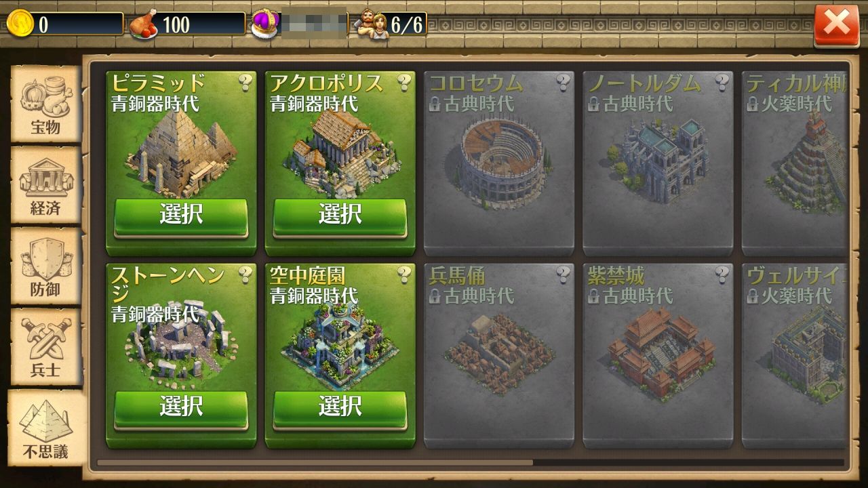Open help for the アクロポリス wonder
Viewport: 868px width, 488px height.
[x=404, y=83]
